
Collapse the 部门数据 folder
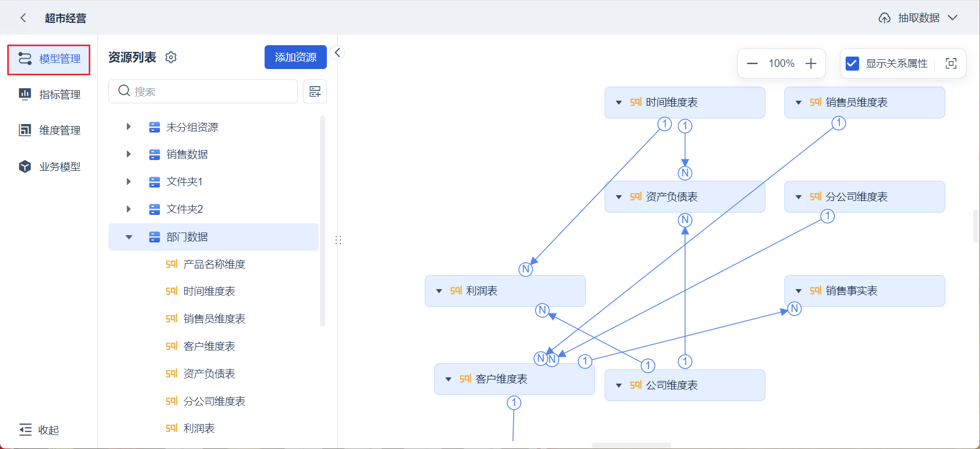(x=129, y=237)
